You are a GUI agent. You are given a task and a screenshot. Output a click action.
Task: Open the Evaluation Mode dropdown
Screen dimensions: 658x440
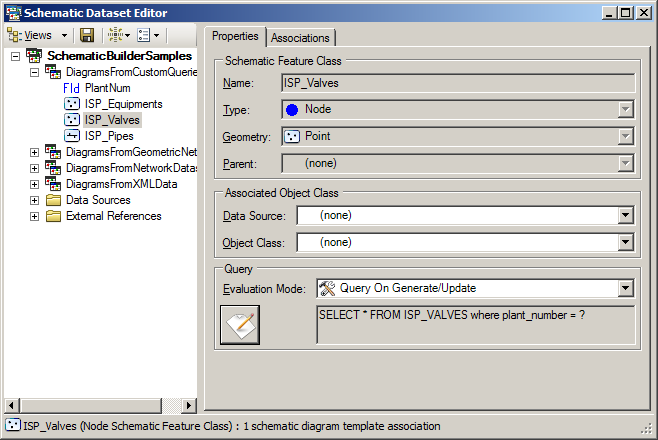(x=626, y=288)
